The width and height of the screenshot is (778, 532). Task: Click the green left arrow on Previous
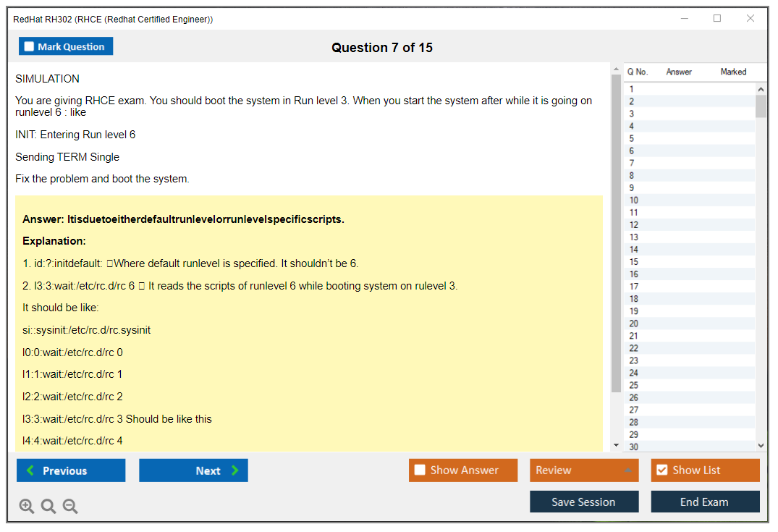click(x=30, y=470)
